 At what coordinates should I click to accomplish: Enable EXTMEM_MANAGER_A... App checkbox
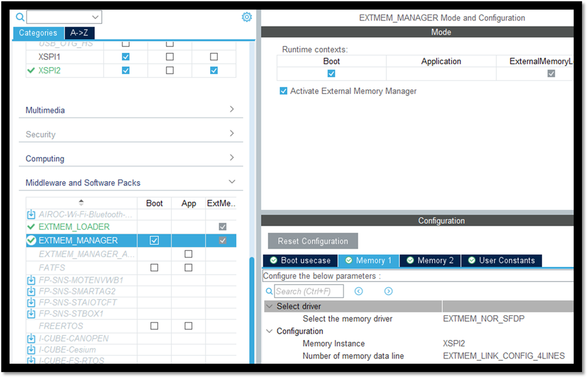(x=188, y=254)
